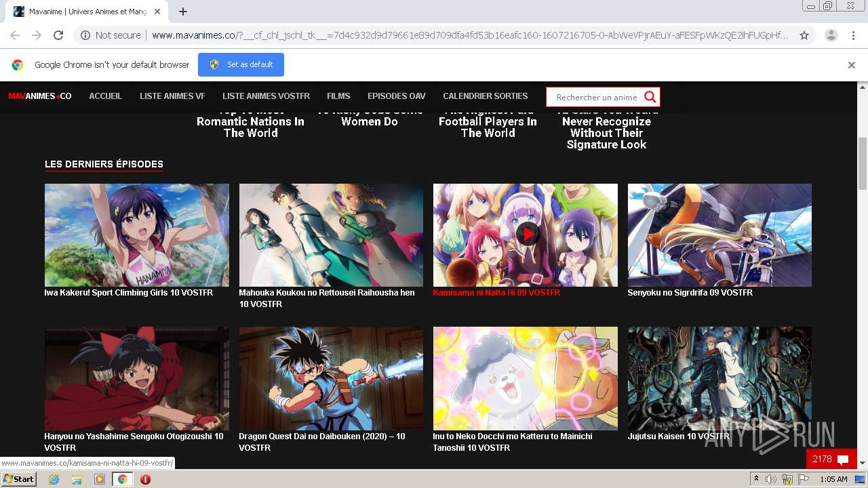Open the red shield antivirus taskbar icon
868x488 pixels.
point(145,479)
